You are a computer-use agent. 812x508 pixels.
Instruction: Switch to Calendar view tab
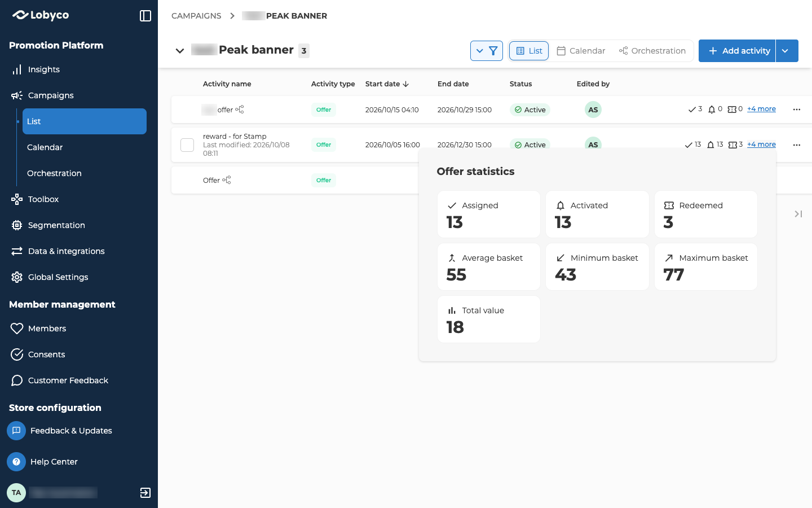click(581, 51)
